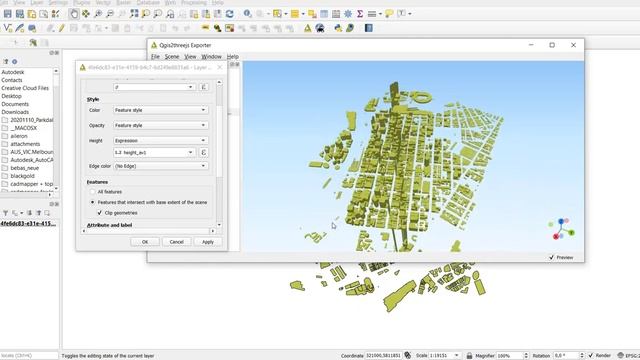This screenshot has height=360, width=640.
Task: Click the Magnifier value spin box
Action: [513, 356]
